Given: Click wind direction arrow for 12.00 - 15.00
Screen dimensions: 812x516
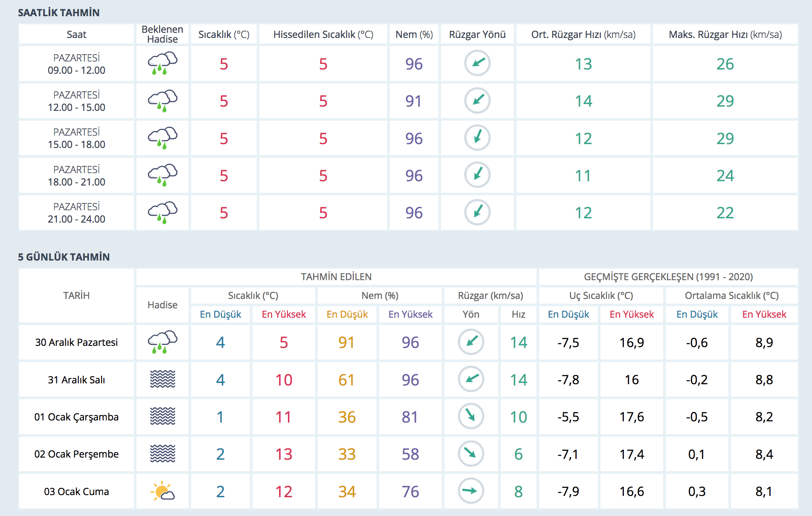Looking at the screenshot, I should point(477,101).
